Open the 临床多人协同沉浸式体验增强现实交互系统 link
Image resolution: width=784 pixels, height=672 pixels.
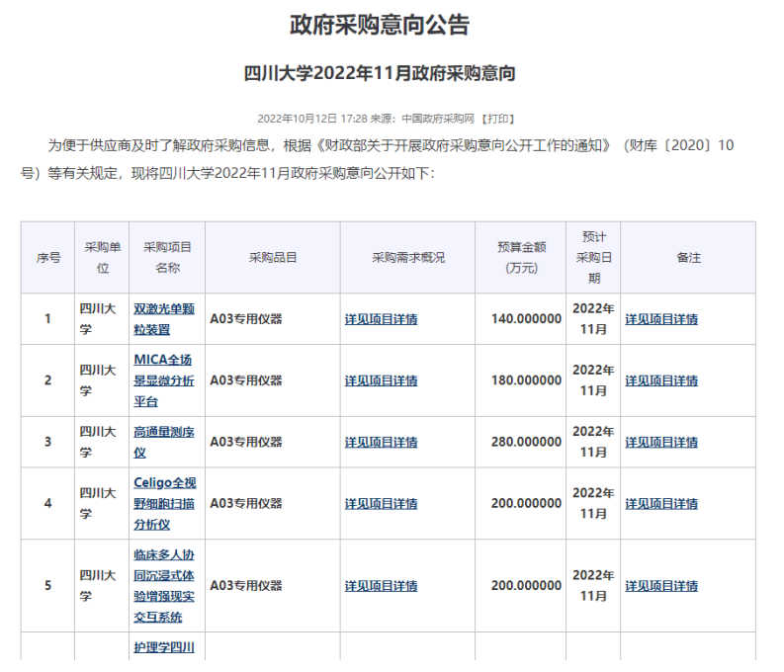click(164, 586)
